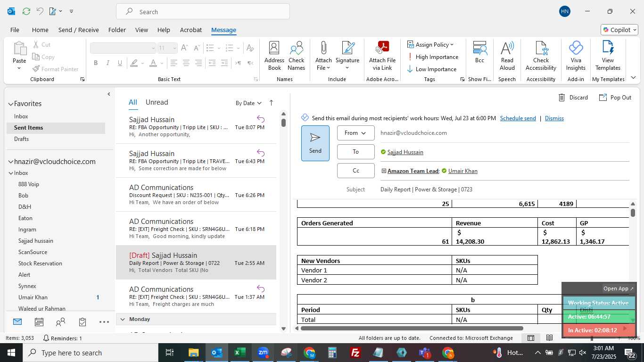
Task: Toggle Italic formatting
Action: [107, 63]
